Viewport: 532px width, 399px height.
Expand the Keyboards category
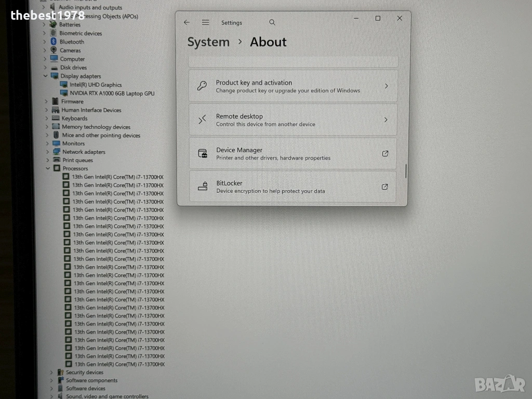[x=46, y=118]
